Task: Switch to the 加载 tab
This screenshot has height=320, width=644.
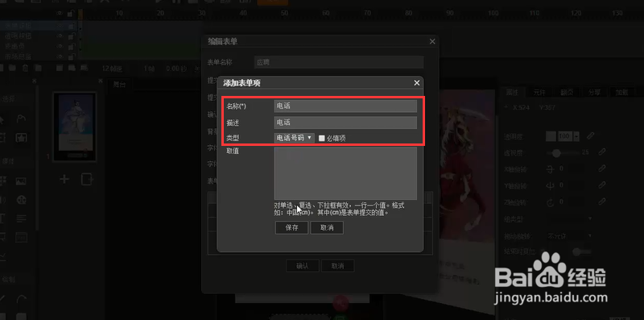Action: click(621, 92)
